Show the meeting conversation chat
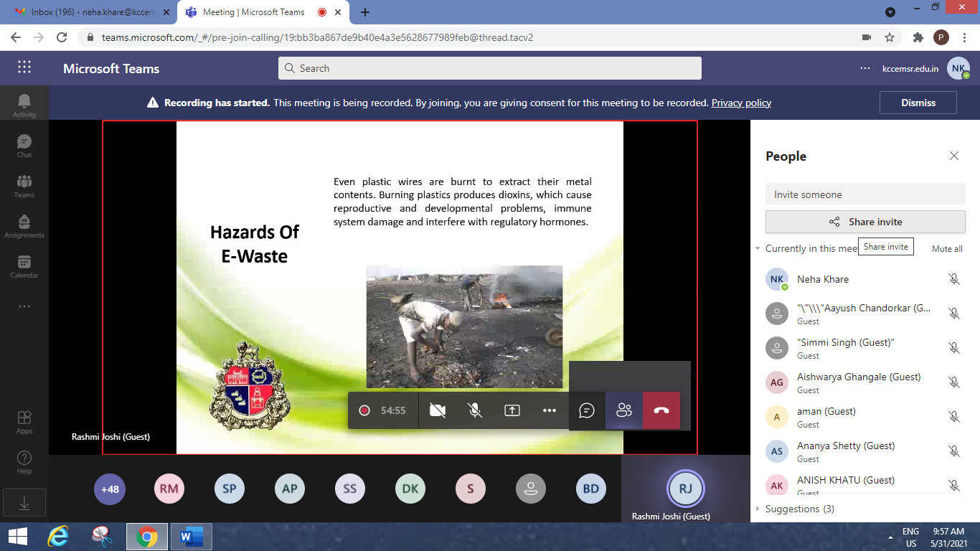This screenshot has width=980, height=551. pyautogui.click(x=587, y=410)
